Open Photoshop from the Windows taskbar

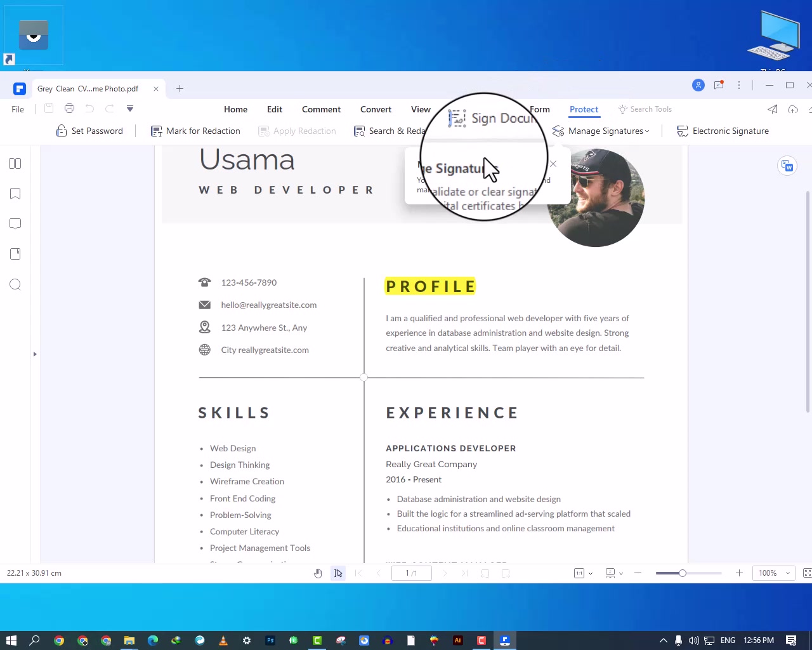270,640
